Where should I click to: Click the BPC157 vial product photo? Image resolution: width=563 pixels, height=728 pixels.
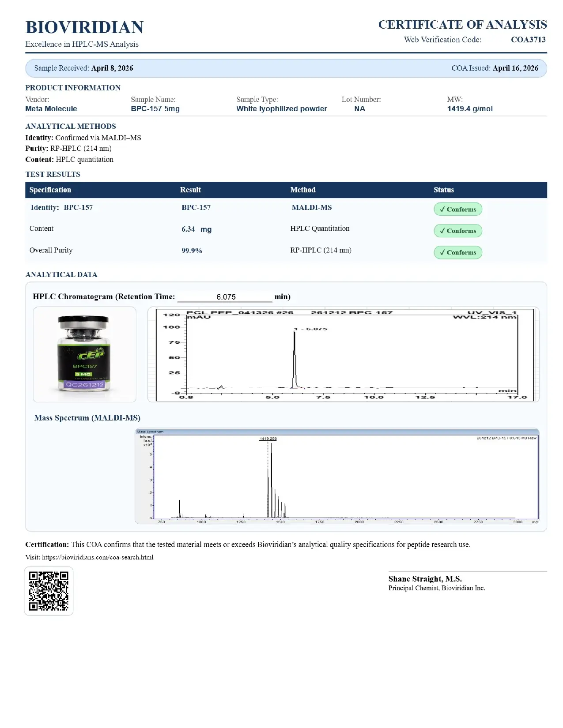[84, 354]
